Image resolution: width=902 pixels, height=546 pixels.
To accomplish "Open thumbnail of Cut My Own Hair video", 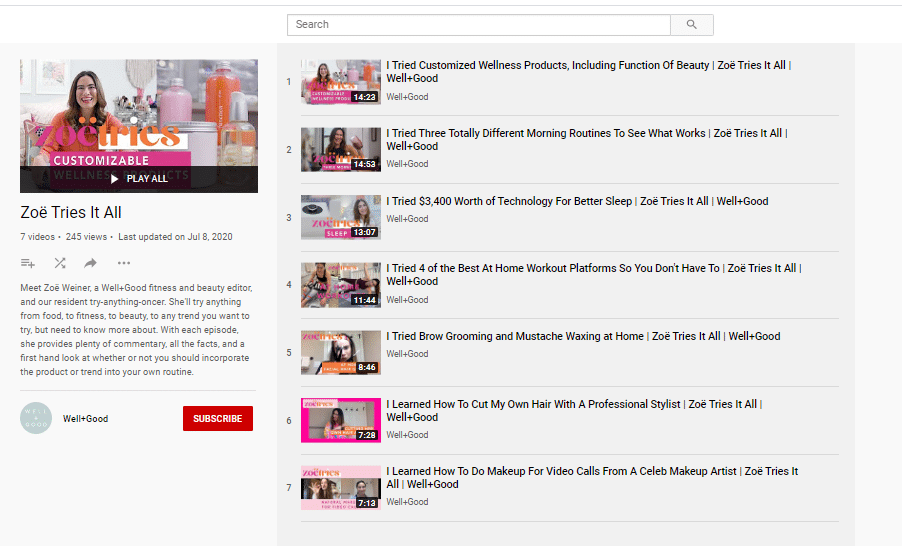I will [x=341, y=421].
